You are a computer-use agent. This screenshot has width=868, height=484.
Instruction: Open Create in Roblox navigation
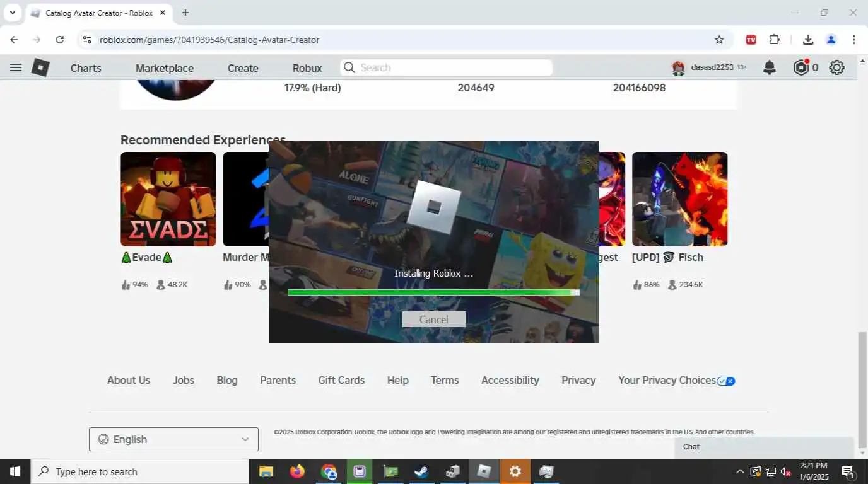tap(243, 68)
